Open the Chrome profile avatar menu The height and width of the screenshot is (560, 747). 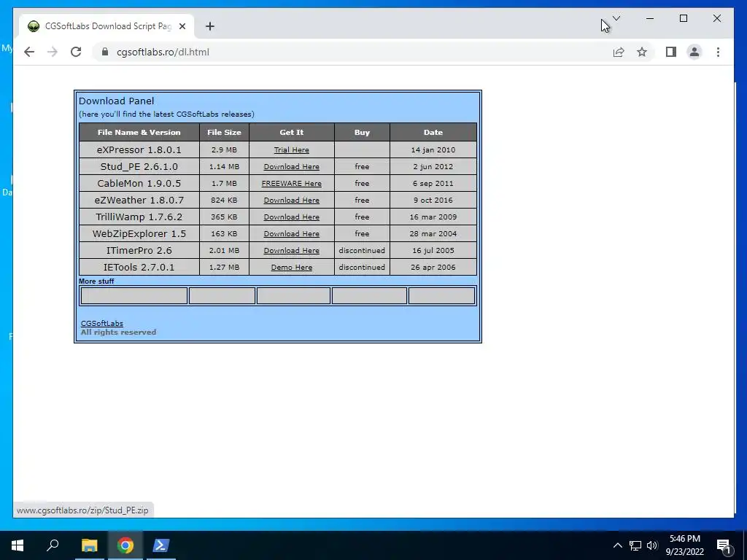[x=694, y=52]
